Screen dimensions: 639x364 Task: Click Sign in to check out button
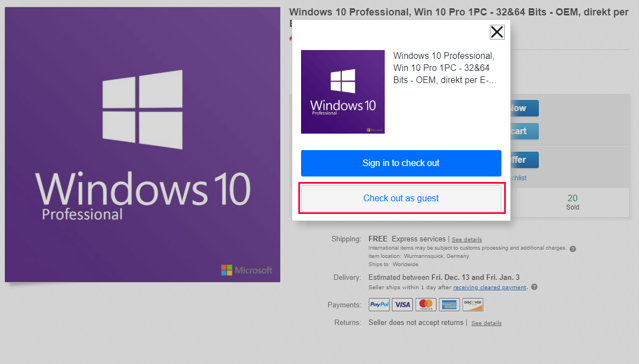(x=401, y=163)
